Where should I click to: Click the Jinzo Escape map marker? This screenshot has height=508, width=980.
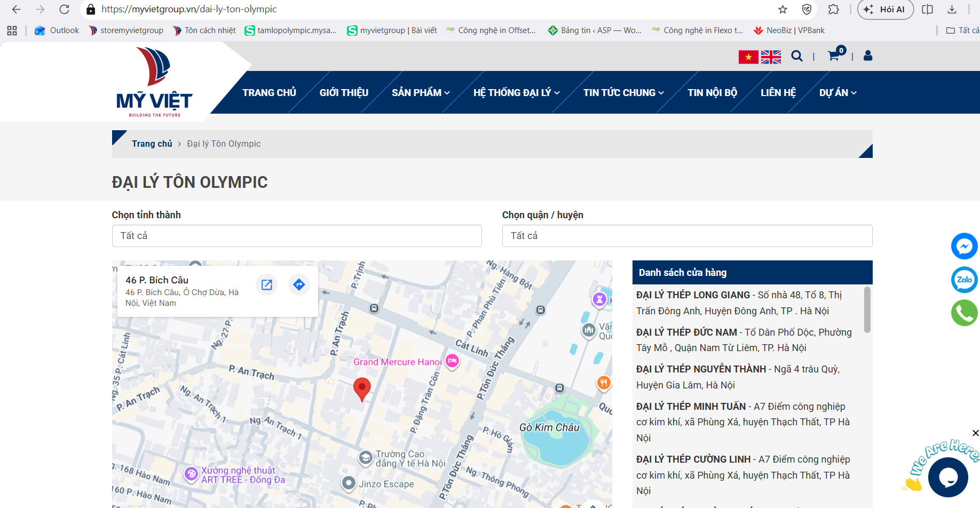[349, 483]
